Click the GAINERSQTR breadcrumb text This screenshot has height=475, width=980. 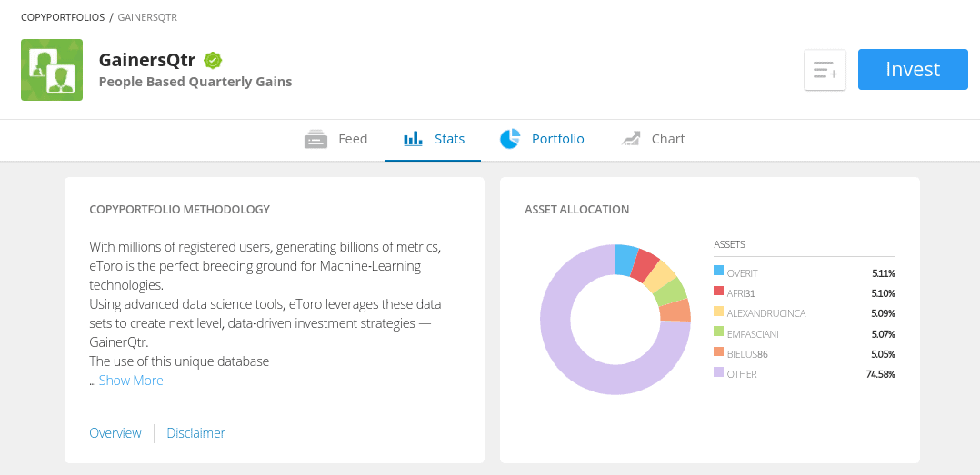click(x=147, y=17)
